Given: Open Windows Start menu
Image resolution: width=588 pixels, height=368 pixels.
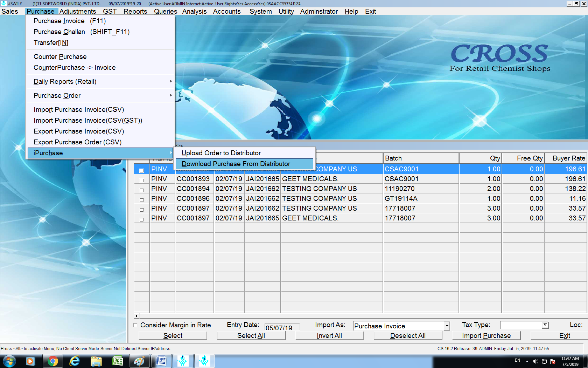Looking at the screenshot, I should point(9,361).
